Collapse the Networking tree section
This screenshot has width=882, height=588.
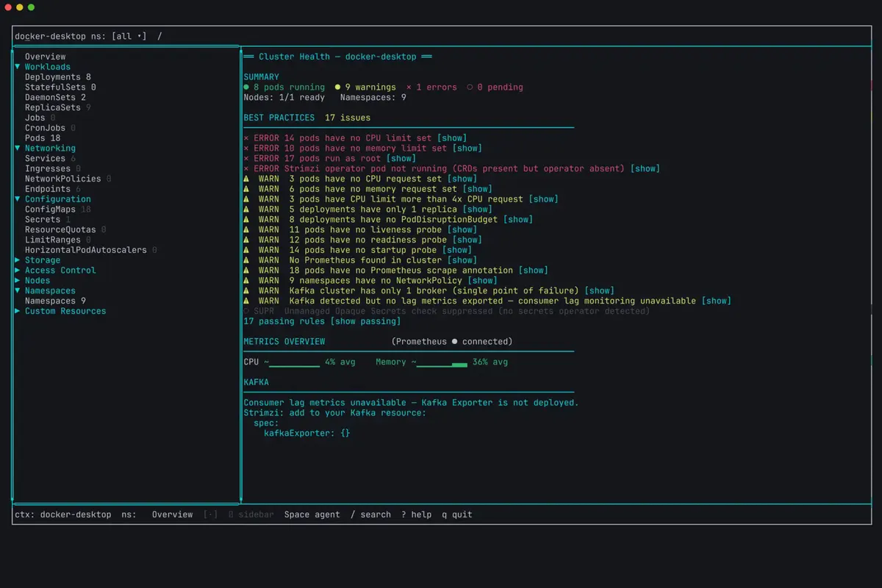(x=18, y=148)
